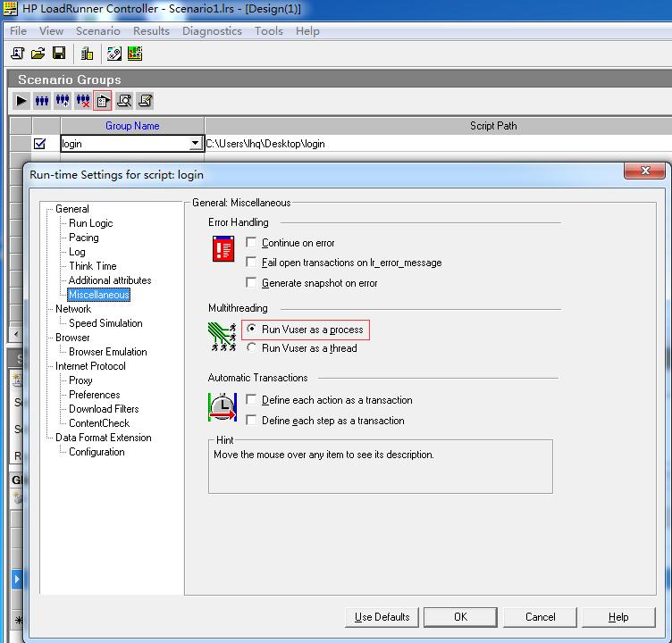Select Additional attributes tree item
The width and height of the screenshot is (672, 643).
coord(110,280)
